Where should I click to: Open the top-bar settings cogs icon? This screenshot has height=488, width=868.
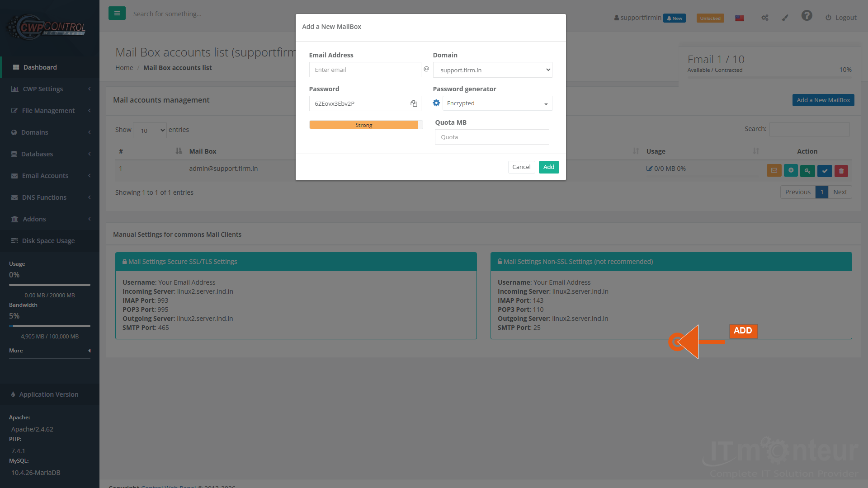point(765,18)
